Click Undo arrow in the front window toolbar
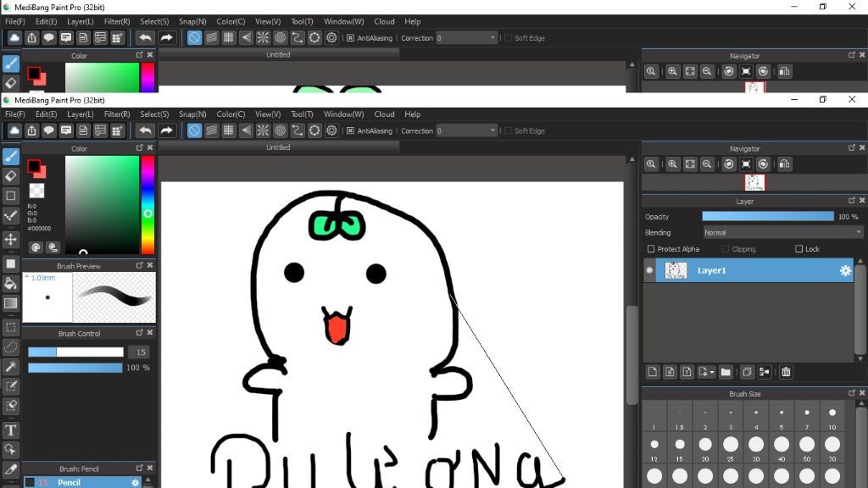This screenshot has height=488, width=868. (146, 130)
